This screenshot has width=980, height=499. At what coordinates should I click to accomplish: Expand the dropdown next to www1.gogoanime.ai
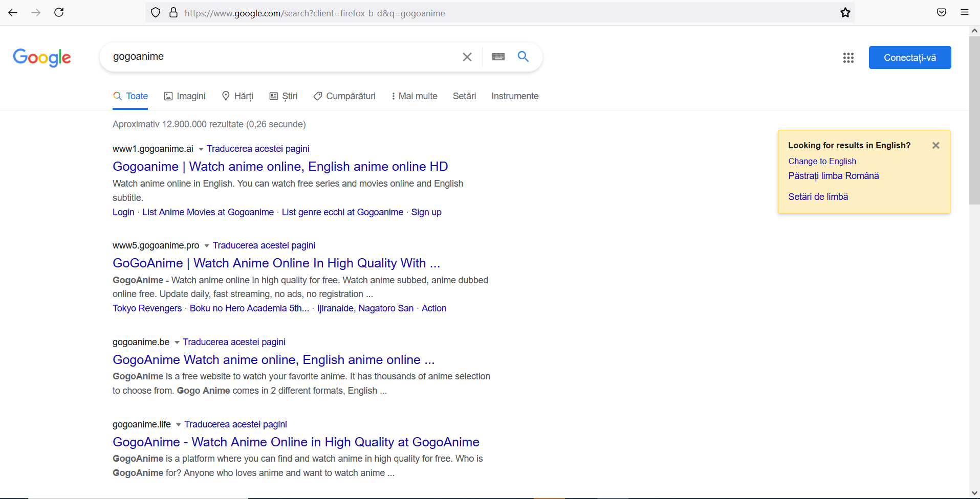point(201,149)
